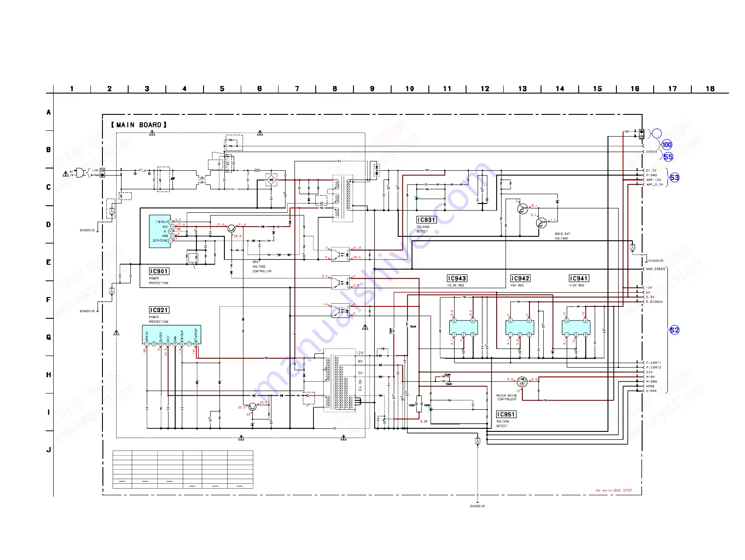Click the IC901 label box

[x=159, y=271]
